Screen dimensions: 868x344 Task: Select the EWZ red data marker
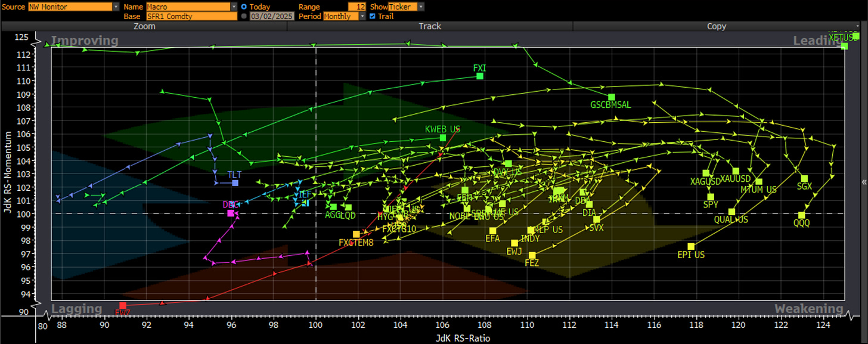coord(123,305)
